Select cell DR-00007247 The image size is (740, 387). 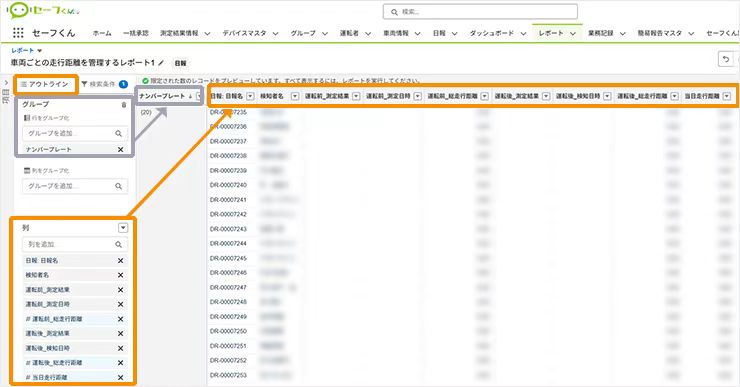(228, 287)
